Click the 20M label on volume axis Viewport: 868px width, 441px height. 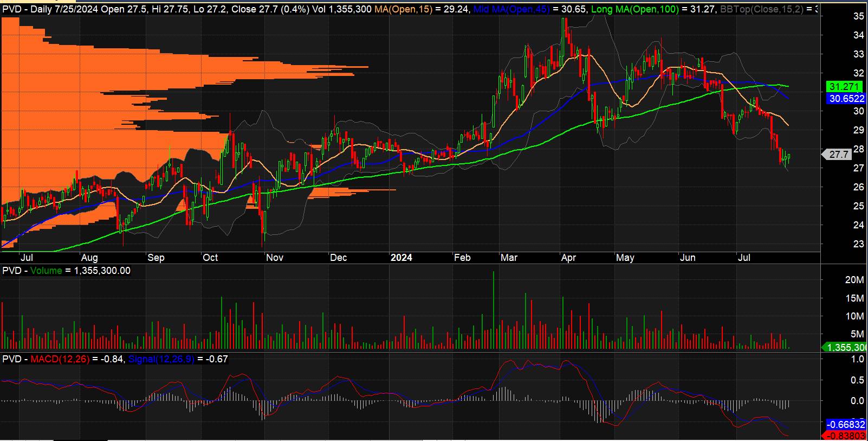(854, 280)
